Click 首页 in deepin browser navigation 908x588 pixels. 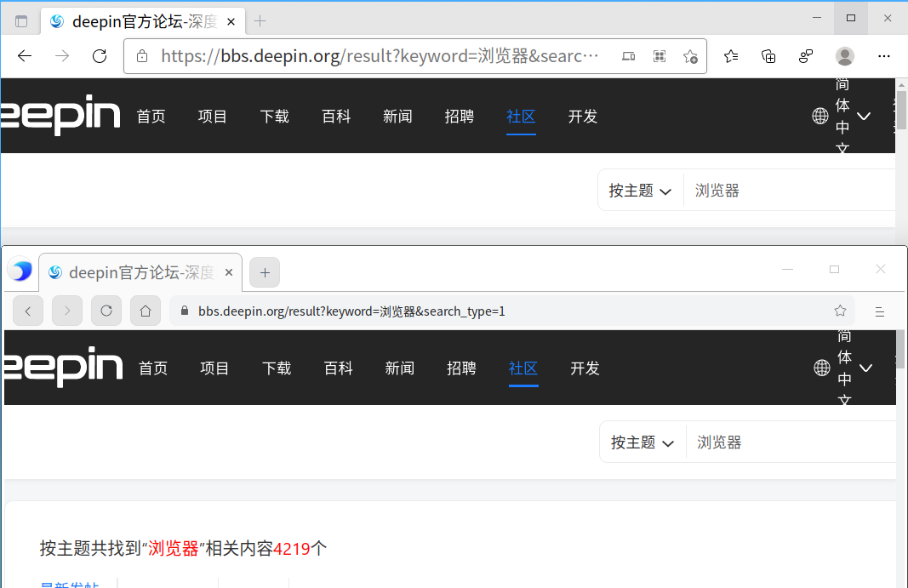(153, 368)
